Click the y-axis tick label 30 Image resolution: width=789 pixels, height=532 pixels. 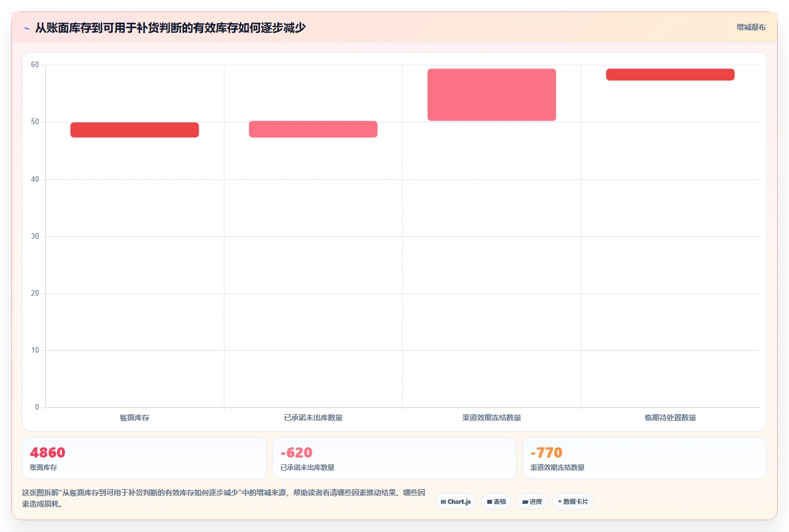[35, 236]
